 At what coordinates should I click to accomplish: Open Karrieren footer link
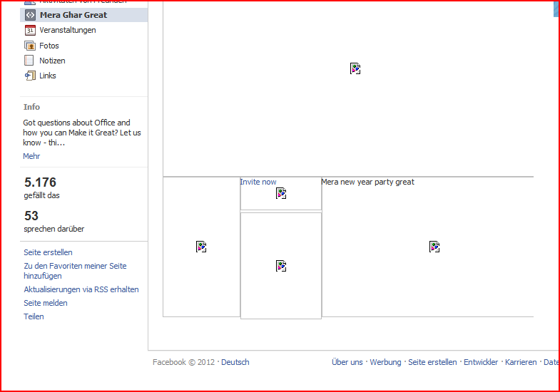(x=521, y=362)
